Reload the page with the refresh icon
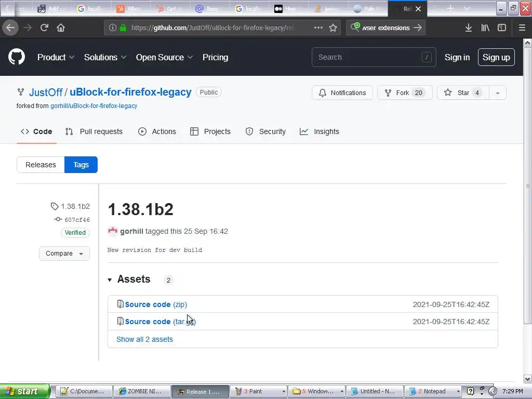The height and width of the screenshot is (399, 532). click(44, 28)
